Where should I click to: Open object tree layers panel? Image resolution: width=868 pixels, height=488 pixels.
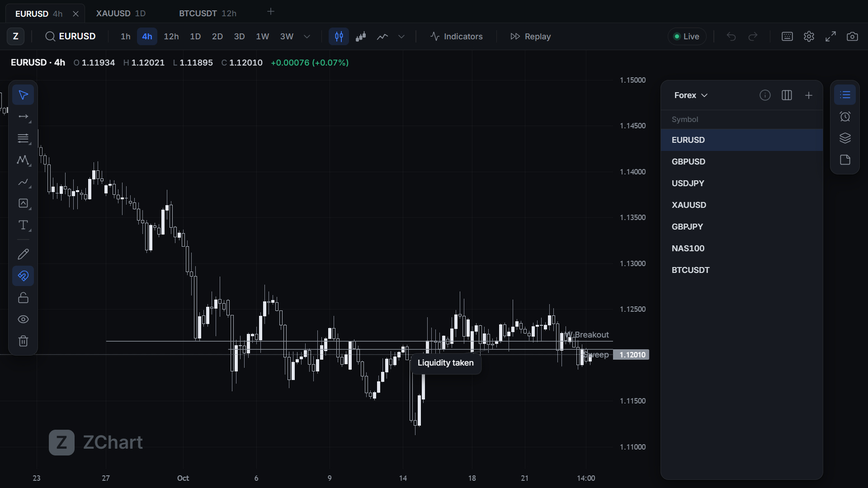click(x=845, y=138)
